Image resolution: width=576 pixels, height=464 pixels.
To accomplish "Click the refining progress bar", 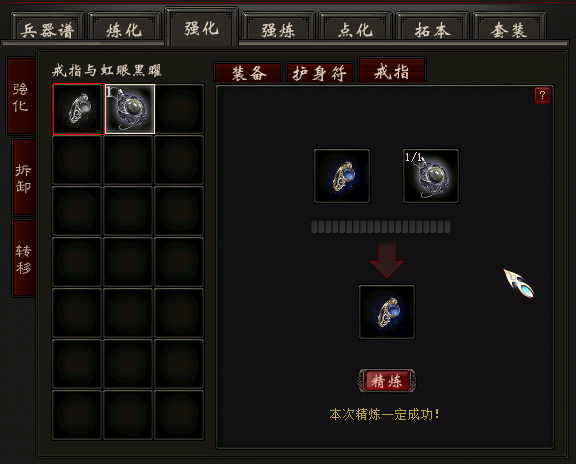I will [x=381, y=227].
